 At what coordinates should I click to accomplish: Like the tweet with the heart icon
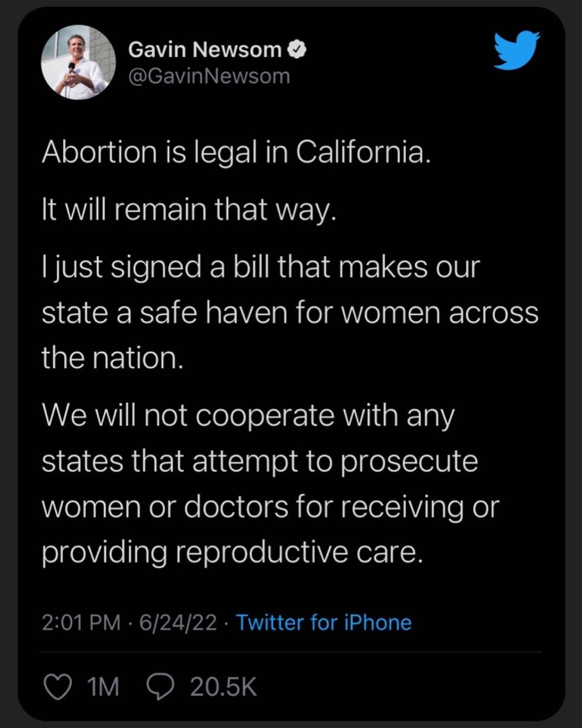tap(58, 688)
